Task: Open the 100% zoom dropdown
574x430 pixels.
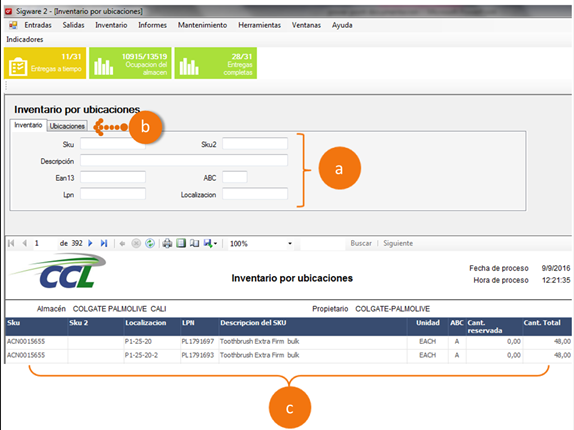Action: click(x=261, y=244)
